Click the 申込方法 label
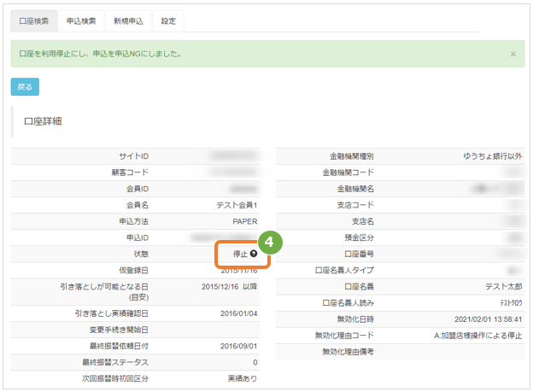Viewport: 533px width, 392px height. 133,221
